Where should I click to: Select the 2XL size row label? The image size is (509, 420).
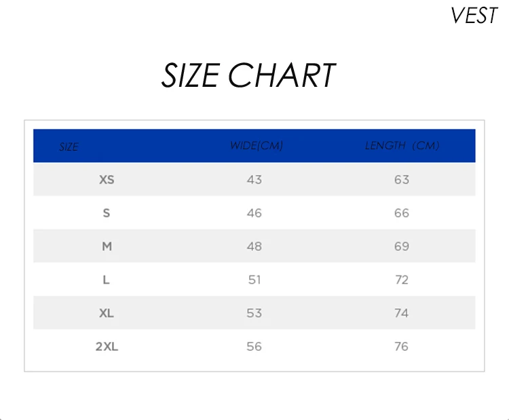point(107,346)
